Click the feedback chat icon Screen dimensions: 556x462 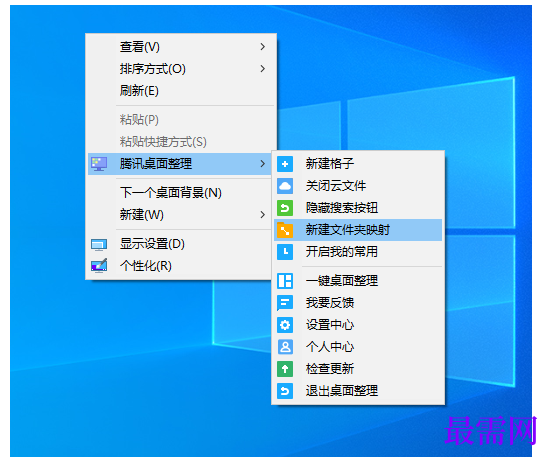tap(285, 303)
